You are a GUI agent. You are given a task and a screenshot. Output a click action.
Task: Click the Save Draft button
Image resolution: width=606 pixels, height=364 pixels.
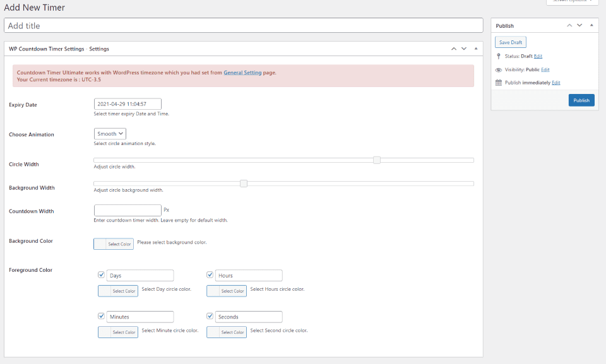[x=511, y=42]
